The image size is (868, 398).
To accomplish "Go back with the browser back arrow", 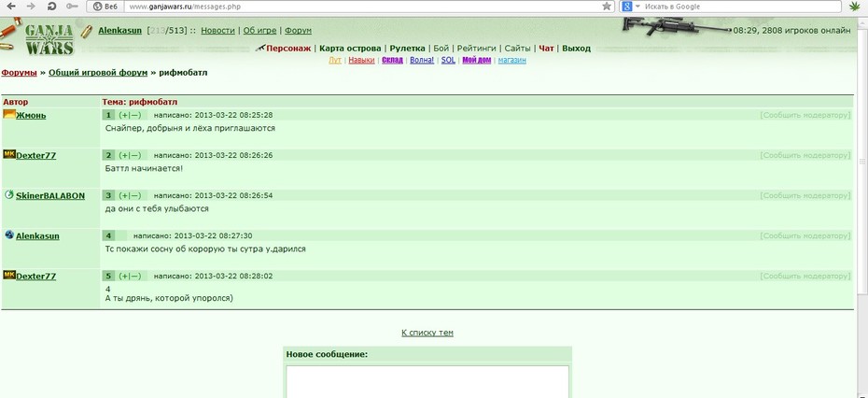I will click(x=12, y=7).
